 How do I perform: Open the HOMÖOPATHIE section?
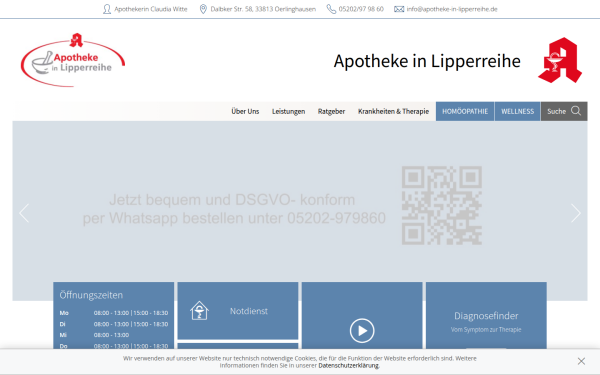tap(465, 111)
